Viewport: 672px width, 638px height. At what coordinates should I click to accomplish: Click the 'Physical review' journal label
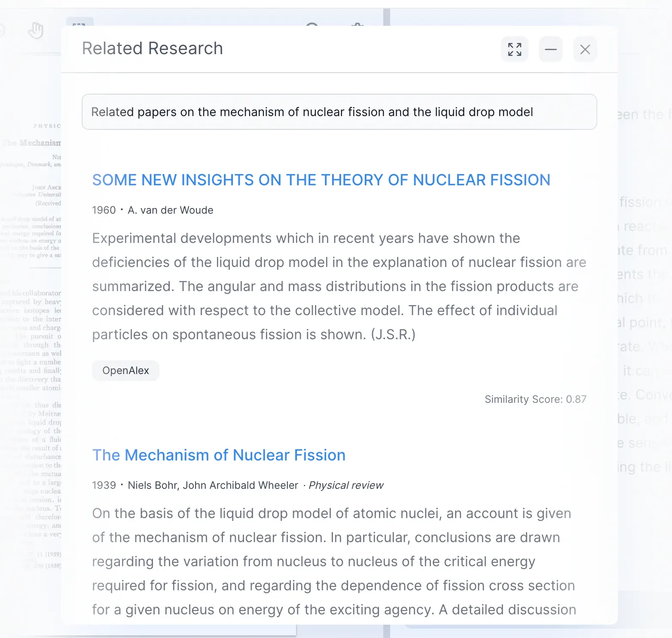pos(345,485)
